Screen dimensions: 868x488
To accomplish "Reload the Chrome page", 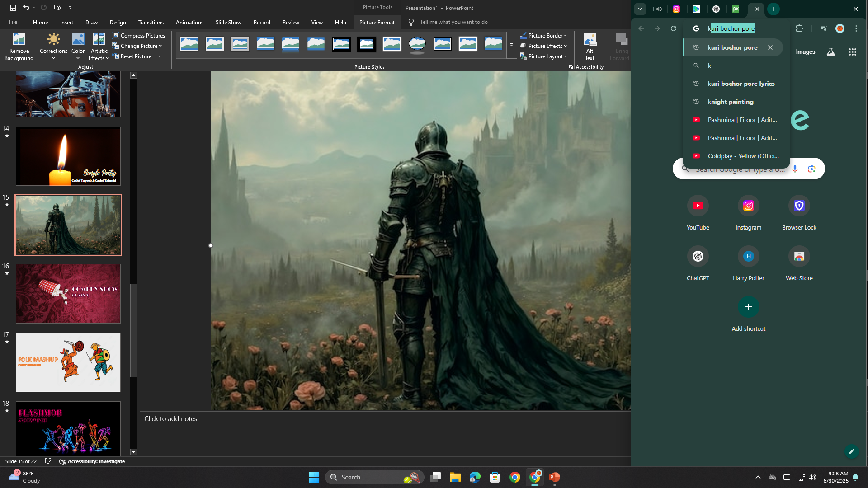I will 674,28.
